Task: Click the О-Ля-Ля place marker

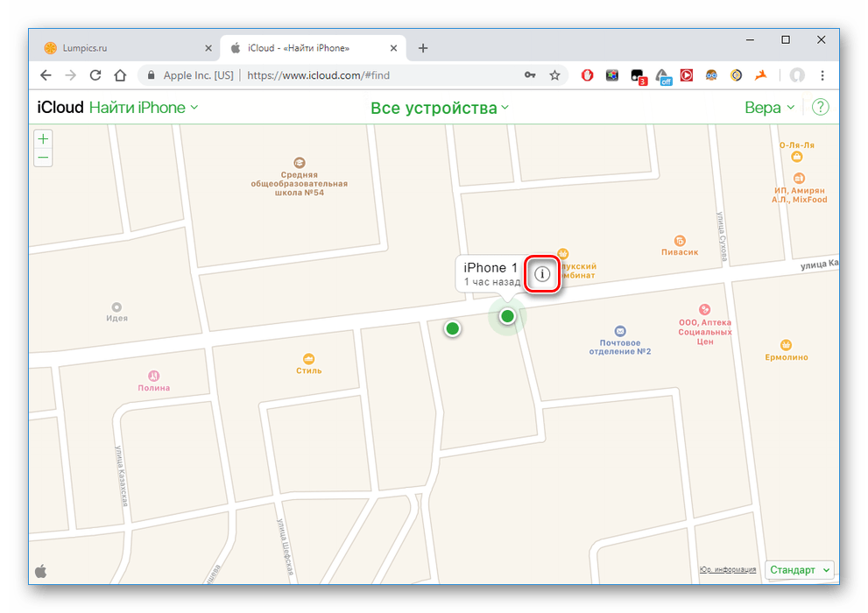Action: pos(796,157)
